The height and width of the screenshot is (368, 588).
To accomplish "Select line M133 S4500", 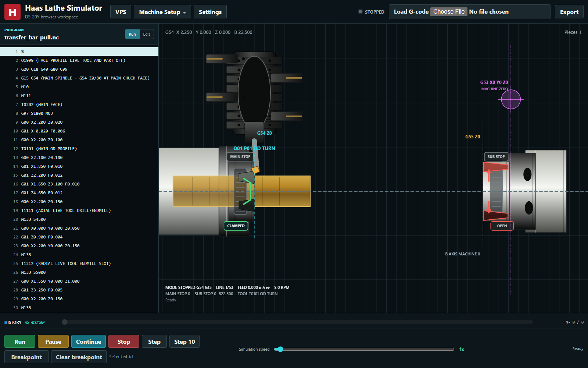I will (79, 219).
